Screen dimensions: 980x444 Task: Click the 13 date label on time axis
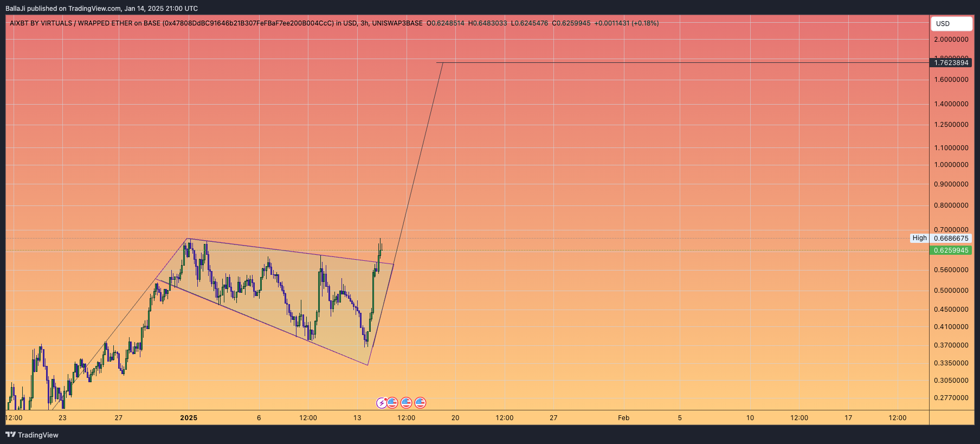point(357,418)
